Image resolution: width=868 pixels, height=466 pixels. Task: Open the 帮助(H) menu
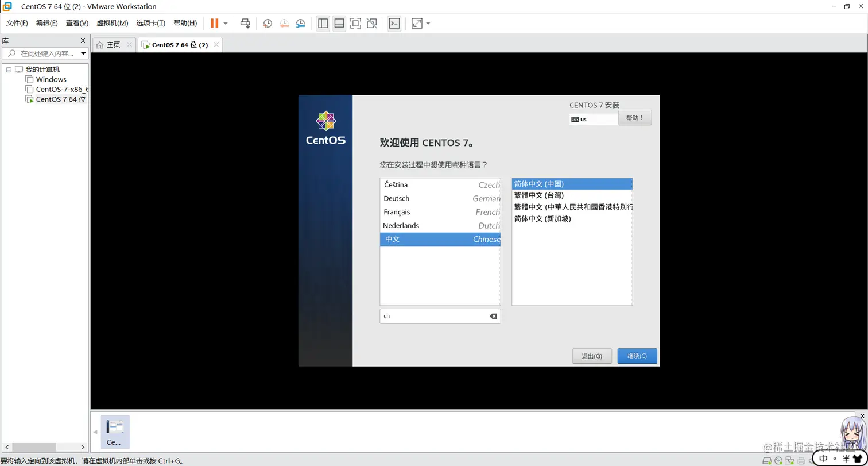[x=185, y=24]
